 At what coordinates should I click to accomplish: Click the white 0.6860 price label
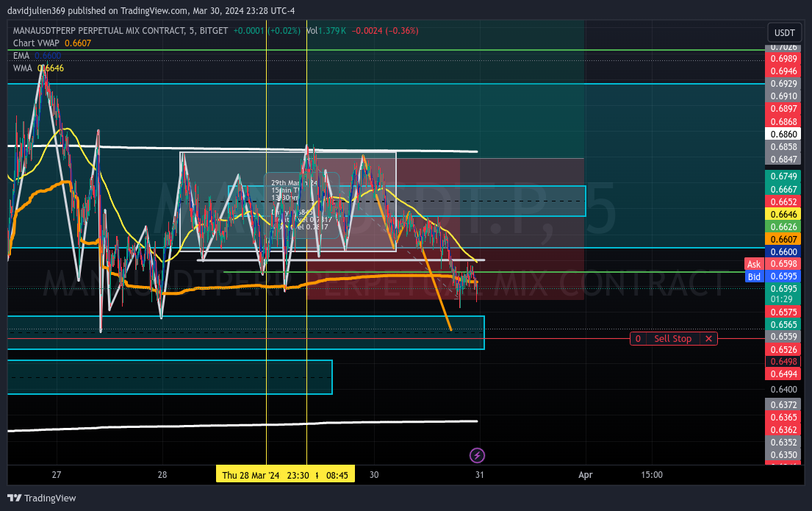pyautogui.click(x=783, y=134)
